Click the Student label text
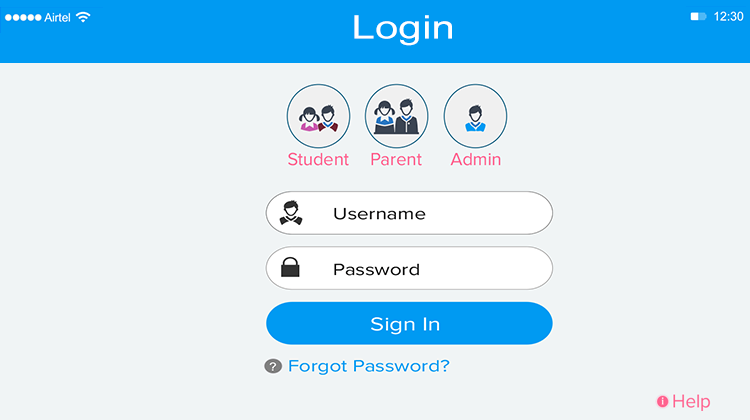750x420 pixels. click(x=318, y=159)
